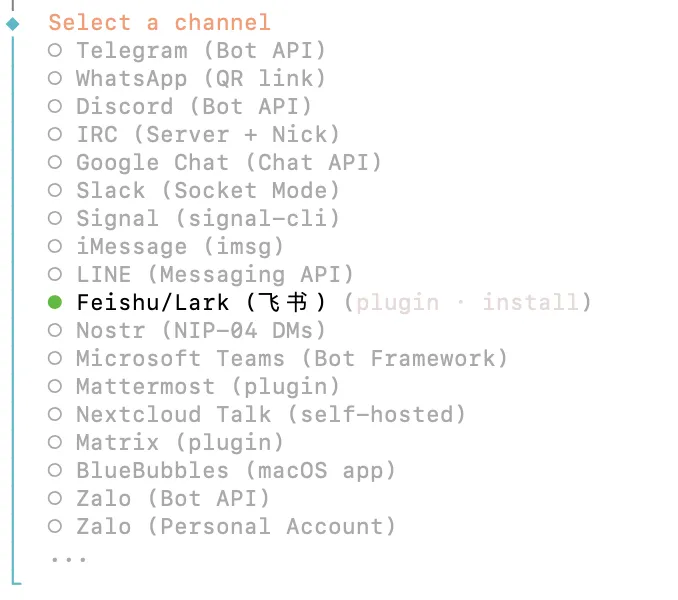Choose Matrix (plugin) channel

click(x=55, y=442)
